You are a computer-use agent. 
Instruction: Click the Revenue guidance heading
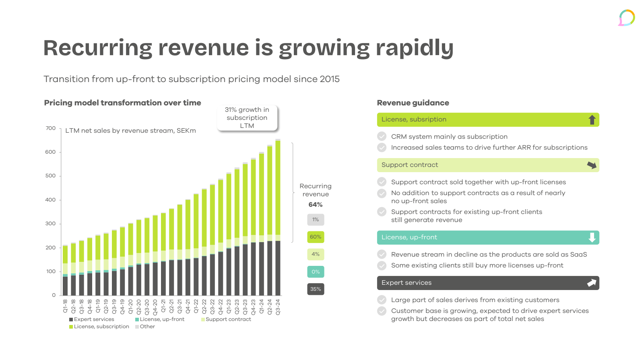(x=413, y=103)
